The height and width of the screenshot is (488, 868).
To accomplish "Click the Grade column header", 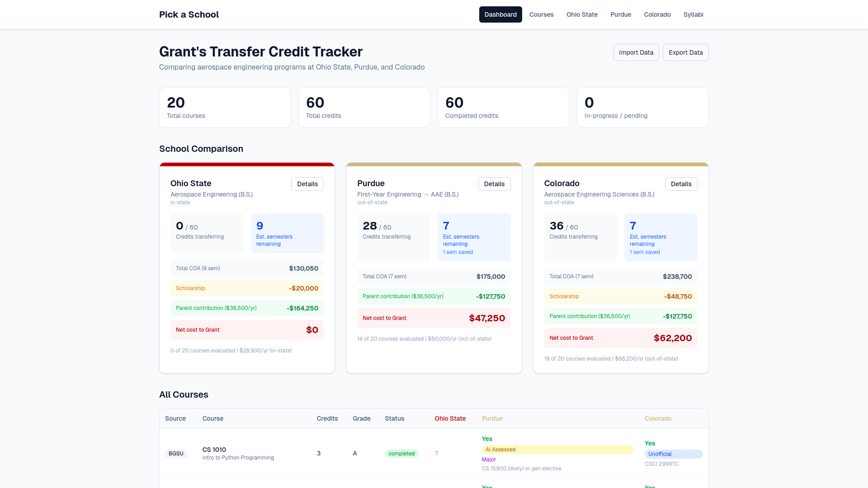I will [362, 418].
